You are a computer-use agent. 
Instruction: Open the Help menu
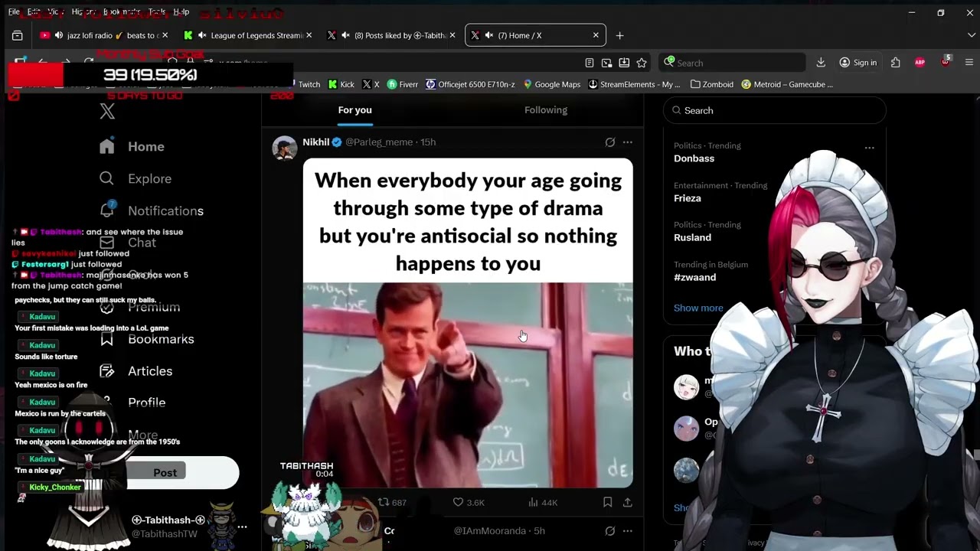pyautogui.click(x=181, y=12)
